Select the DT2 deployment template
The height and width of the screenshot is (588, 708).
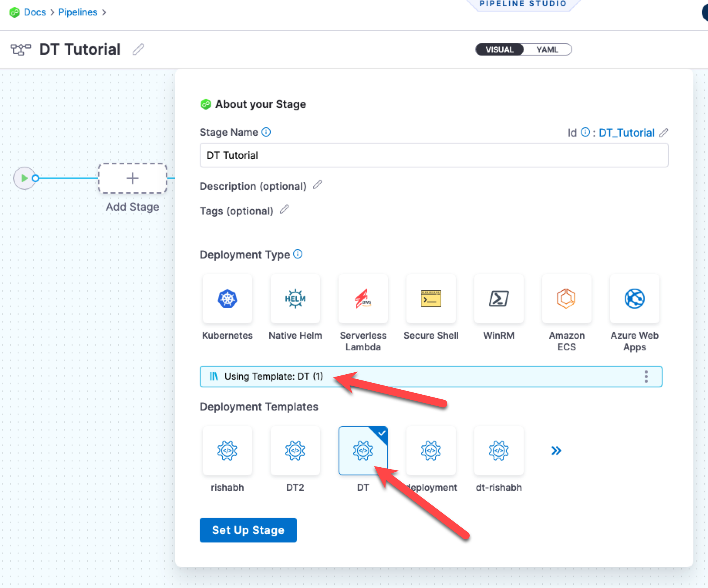(295, 450)
